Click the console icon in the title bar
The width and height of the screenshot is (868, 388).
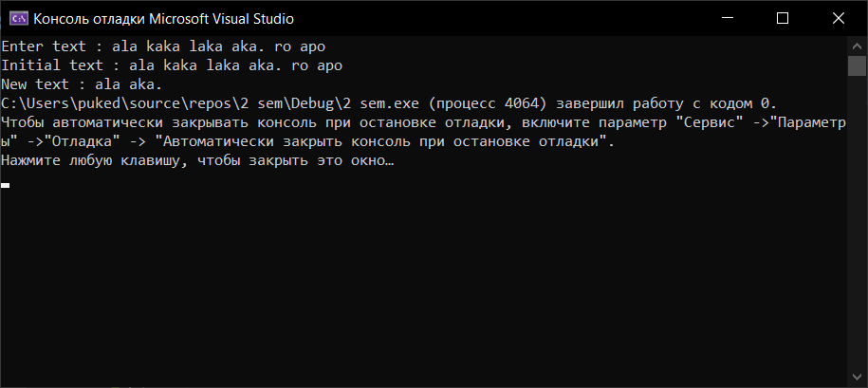point(17,18)
